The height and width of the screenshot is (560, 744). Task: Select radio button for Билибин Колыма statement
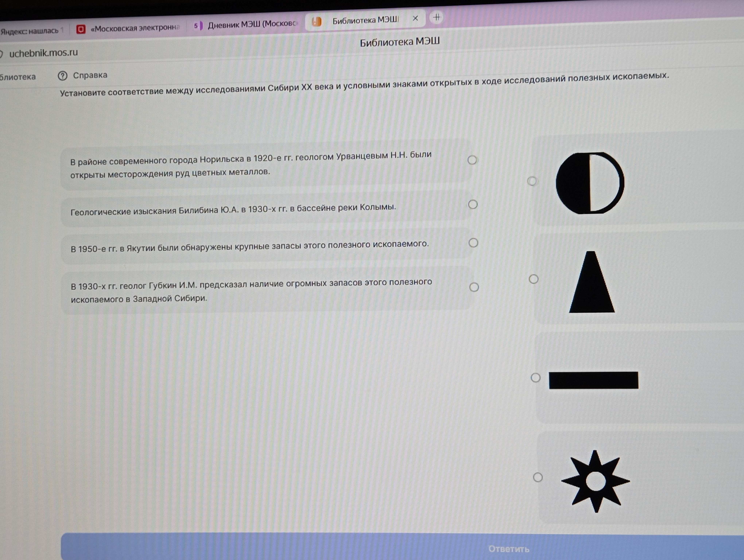coord(473,204)
